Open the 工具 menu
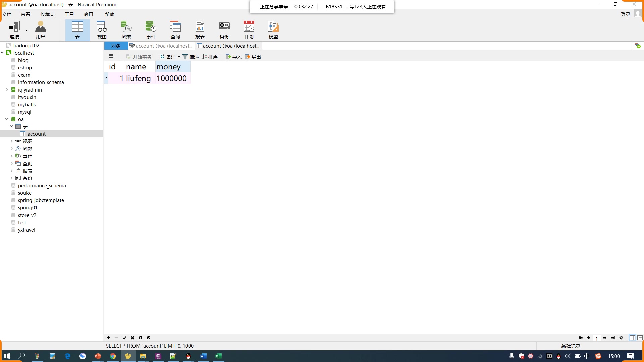Viewport: 644px width, 362px height. coord(69,14)
